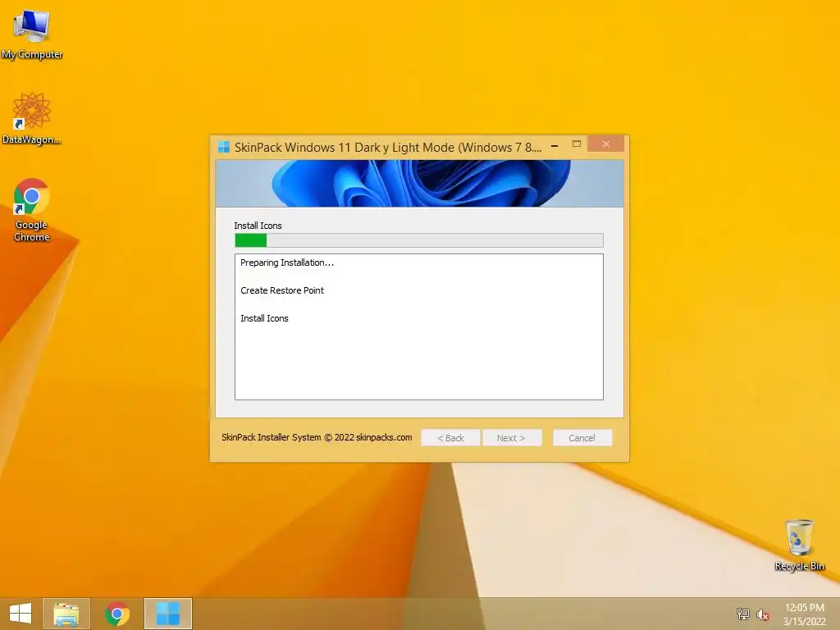Select 'Install Icons' line in the log box
The image size is (840, 630).
pyautogui.click(x=264, y=318)
